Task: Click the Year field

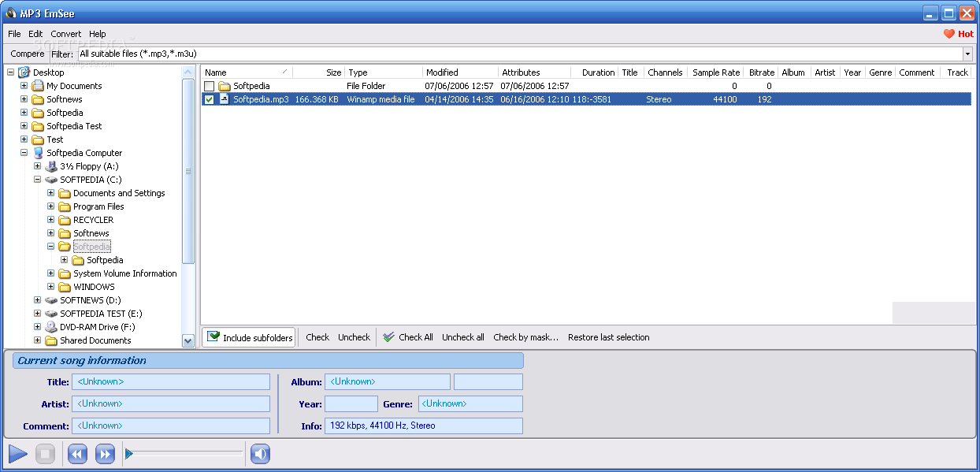Action: click(x=351, y=403)
